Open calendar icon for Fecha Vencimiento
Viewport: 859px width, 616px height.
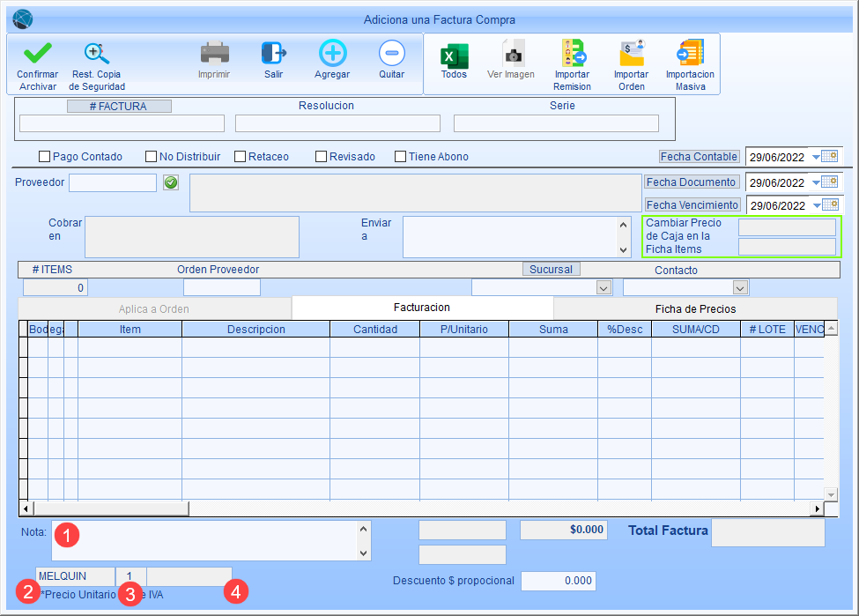831,205
